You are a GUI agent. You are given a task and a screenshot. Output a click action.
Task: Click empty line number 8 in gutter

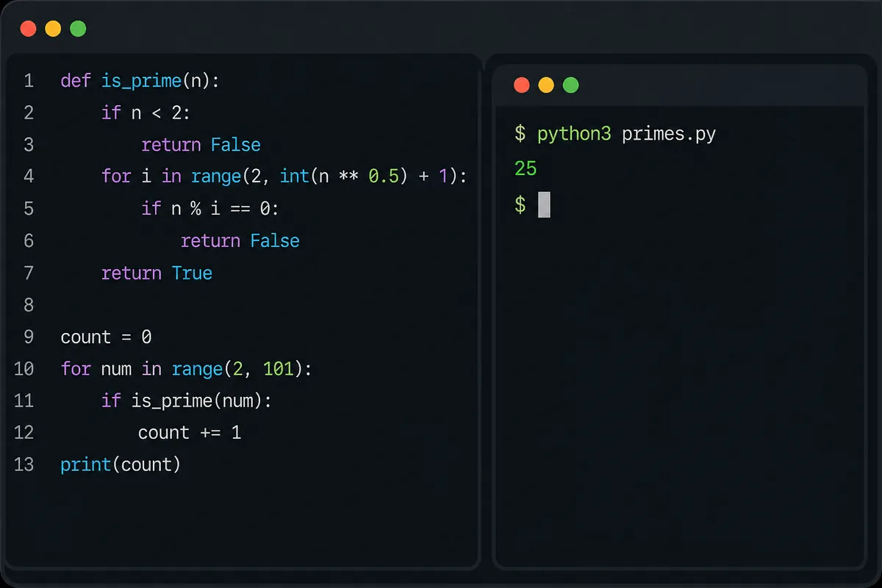coord(29,305)
